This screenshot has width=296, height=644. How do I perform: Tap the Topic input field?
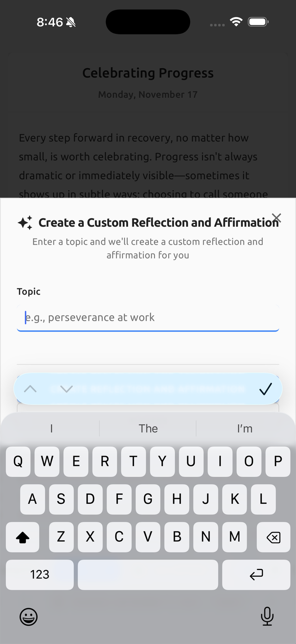coord(148,318)
